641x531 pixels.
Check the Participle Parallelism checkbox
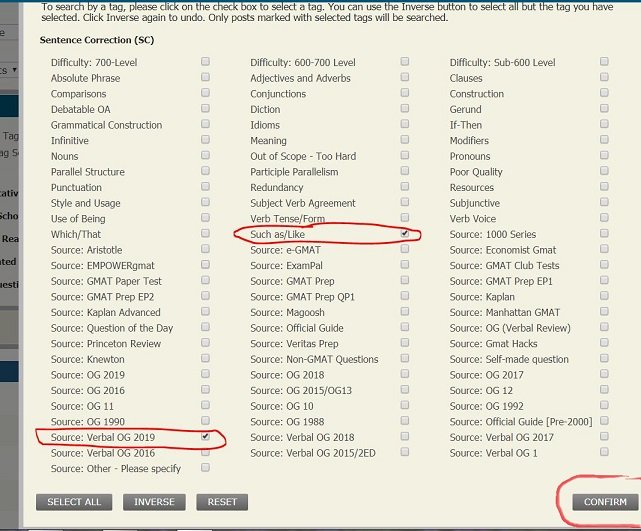[x=405, y=171]
